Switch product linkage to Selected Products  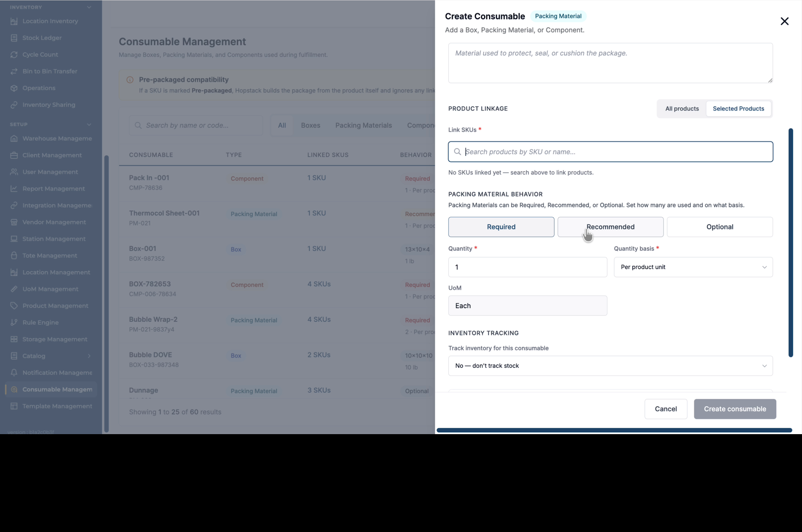(x=738, y=109)
